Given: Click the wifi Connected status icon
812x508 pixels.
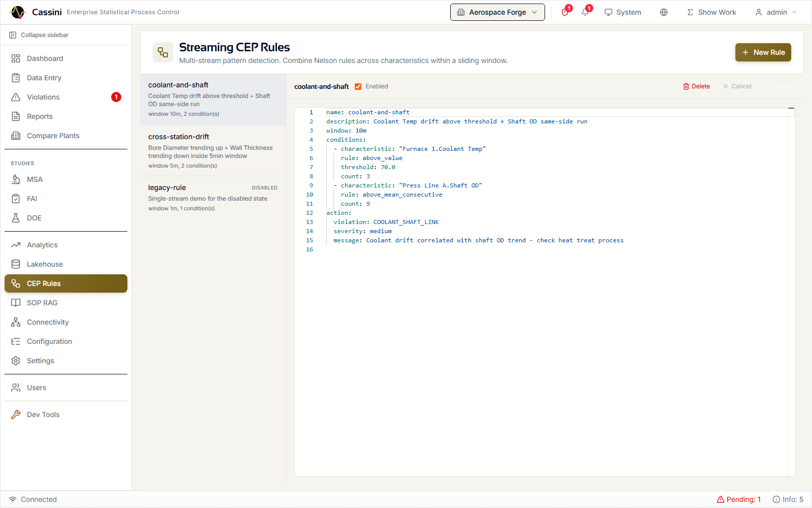Looking at the screenshot, I should point(13,499).
